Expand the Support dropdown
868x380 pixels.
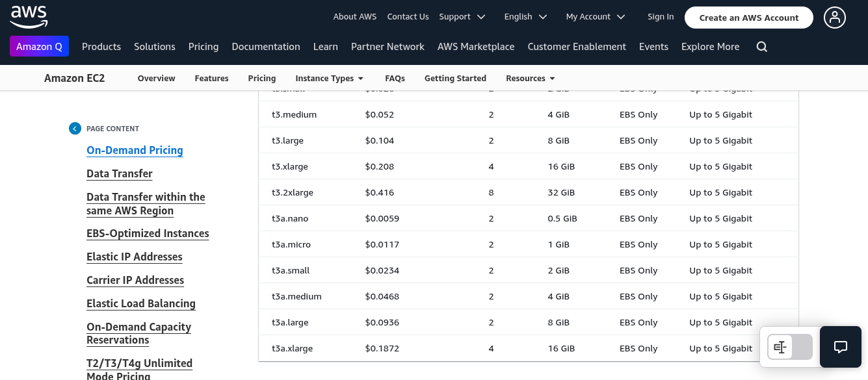[462, 17]
